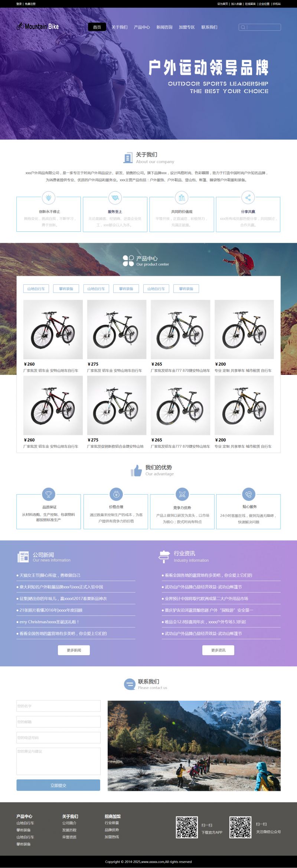Image resolution: width=297 pixels, height=868 pixels.
Task: Click the heart icon above 服务至上
Action: [x=115, y=198]
